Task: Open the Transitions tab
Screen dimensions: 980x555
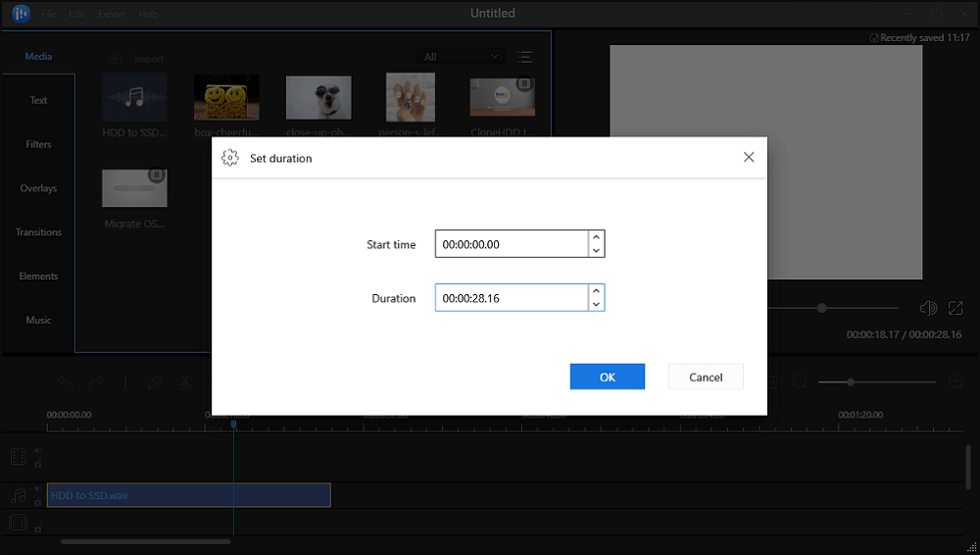Action: pyautogui.click(x=38, y=232)
